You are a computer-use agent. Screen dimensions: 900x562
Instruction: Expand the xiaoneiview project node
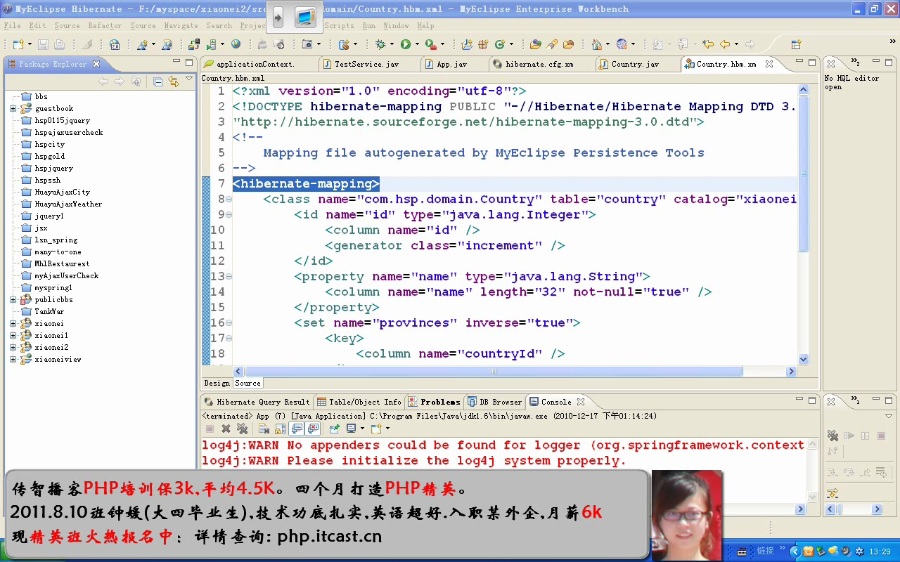coord(13,359)
